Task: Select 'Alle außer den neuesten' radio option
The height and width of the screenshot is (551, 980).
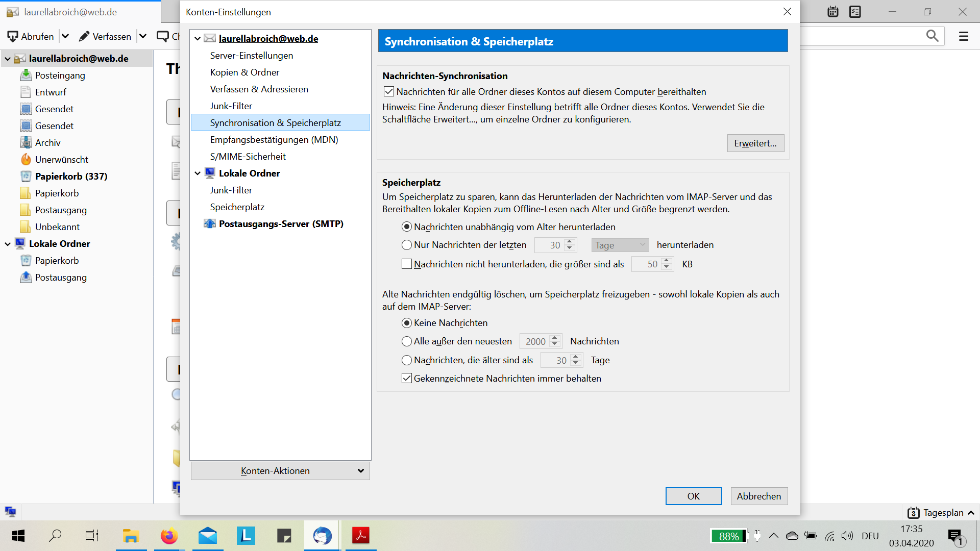Action: [x=407, y=341]
